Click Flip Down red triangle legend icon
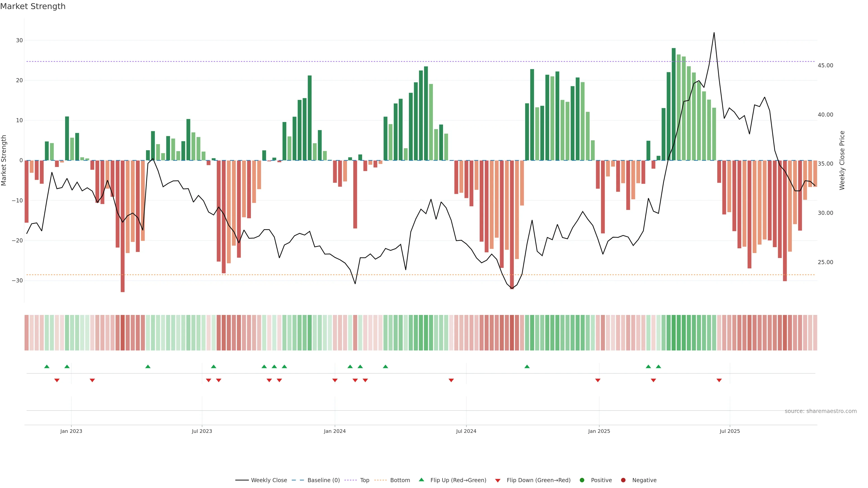Viewport: 868px width, 488px height. coord(498,481)
